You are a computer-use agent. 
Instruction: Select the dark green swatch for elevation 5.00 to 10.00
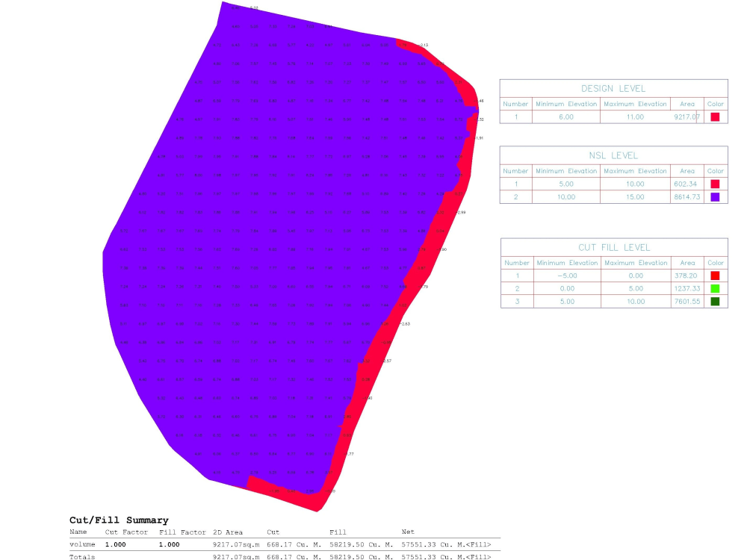pos(715,302)
